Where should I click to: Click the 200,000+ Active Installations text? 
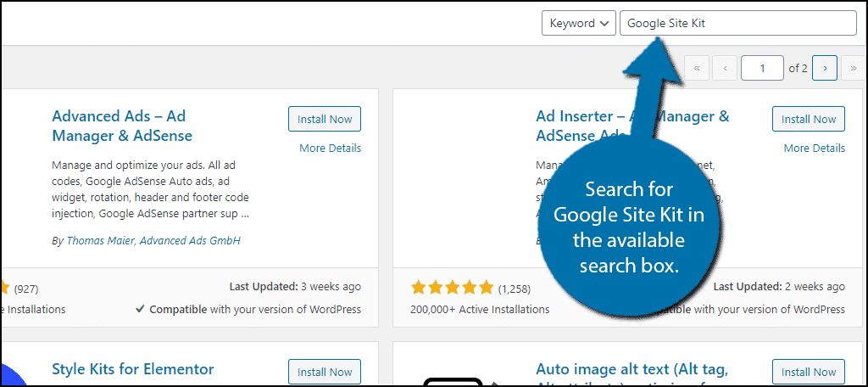tap(480, 310)
